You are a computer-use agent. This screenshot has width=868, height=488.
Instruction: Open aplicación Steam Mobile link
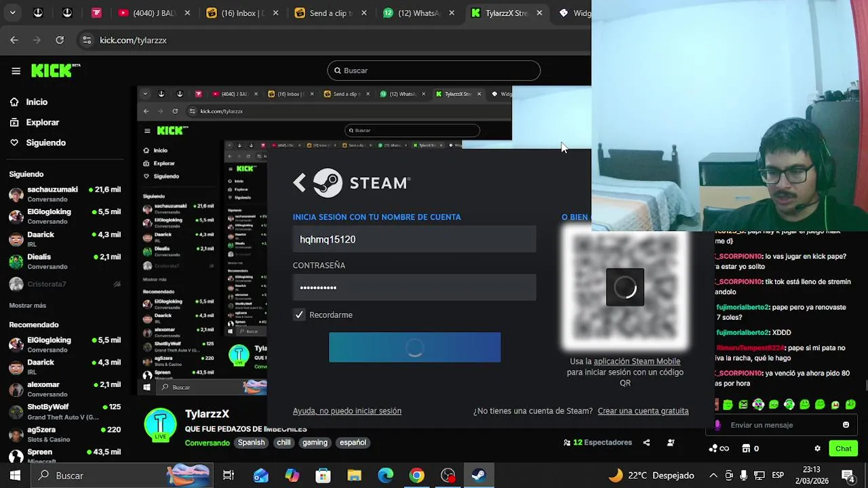pos(637,361)
